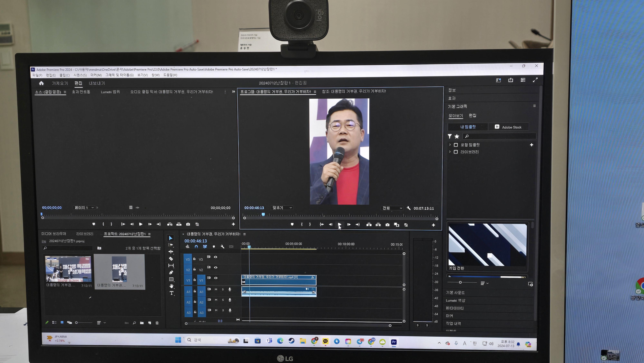Go to Premiere Home screen icon
The height and width of the screenshot is (363, 644).
(41, 83)
